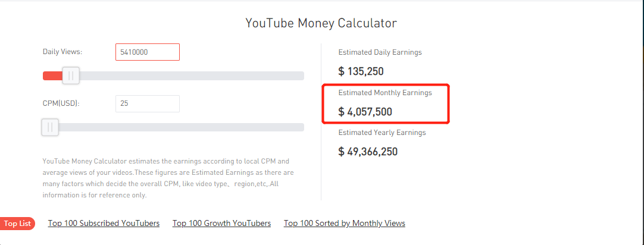Click the Estimated Yearly Earnings label
The image size is (644, 245).
point(382,133)
